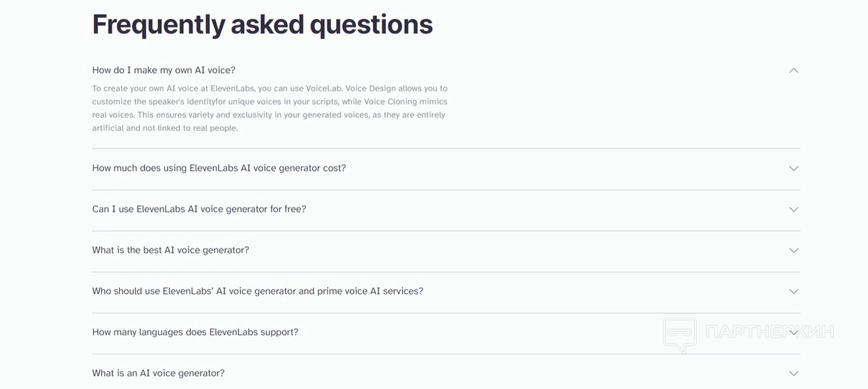Open the 'What is the best AI voice generator?' question
868x389 pixels.
[x=171, y=250]
